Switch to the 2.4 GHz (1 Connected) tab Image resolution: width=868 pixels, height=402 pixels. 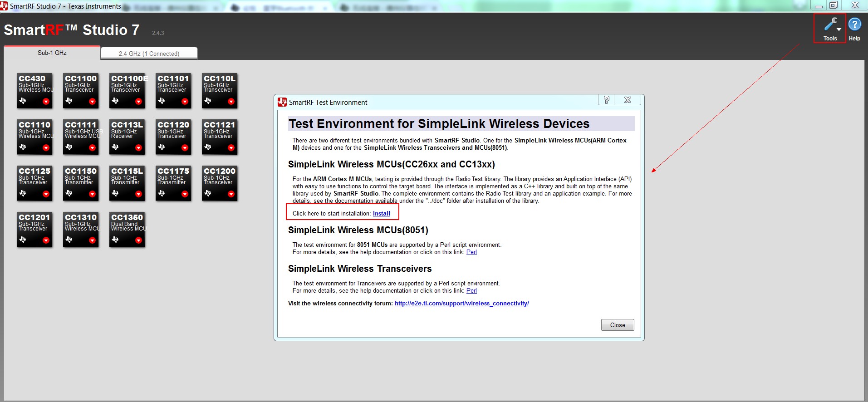149,54
